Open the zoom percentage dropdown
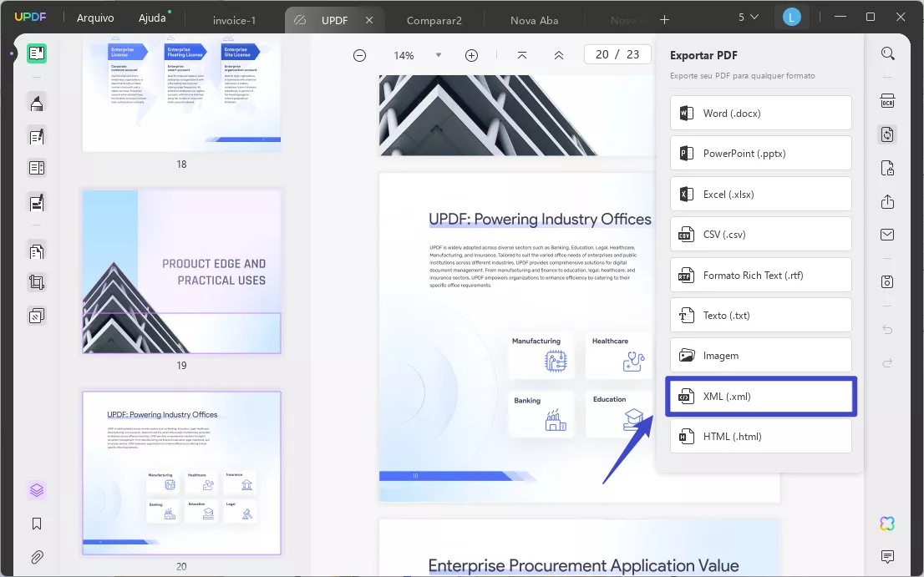This screenshot has height=577, width=924. tap(439, 55)
